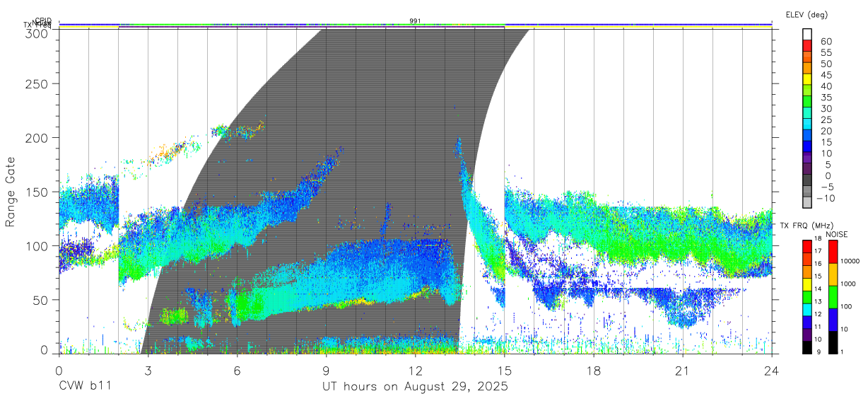The width and height of the screenshot is (868, 401).
Task: Select the orange block of NOISE colorbar
Action: (832, 274)
